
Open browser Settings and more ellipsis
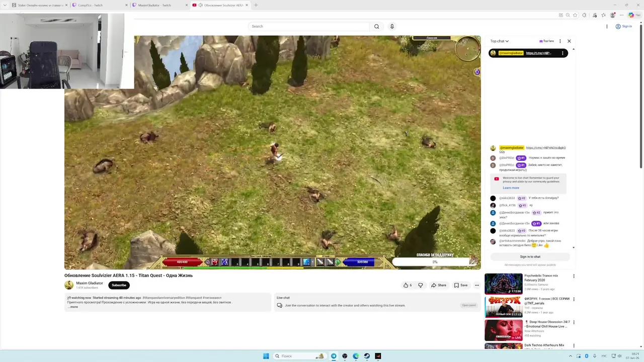coord(621,15)
